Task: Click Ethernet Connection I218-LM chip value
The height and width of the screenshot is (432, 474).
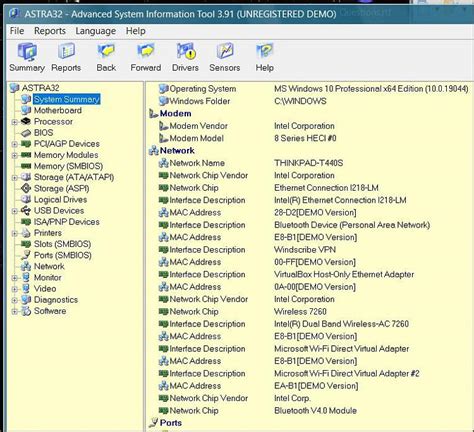Action: (x=326, y=188)
